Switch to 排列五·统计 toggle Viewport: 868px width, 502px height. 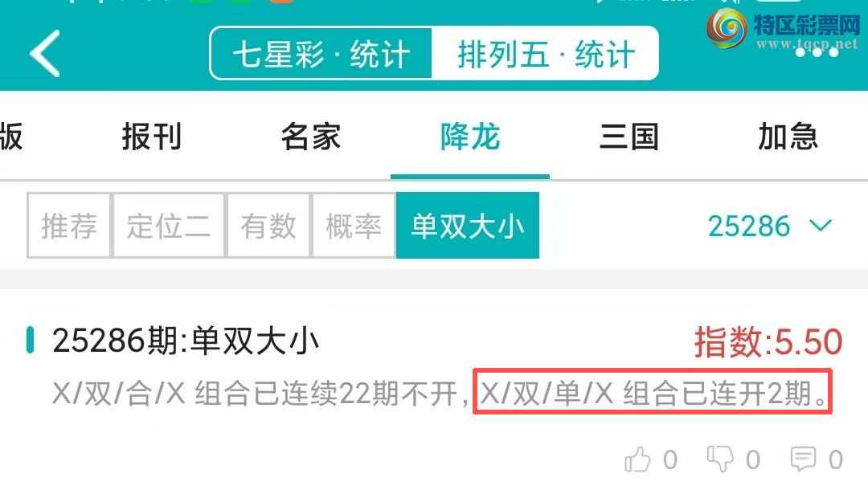click(545, 54)
